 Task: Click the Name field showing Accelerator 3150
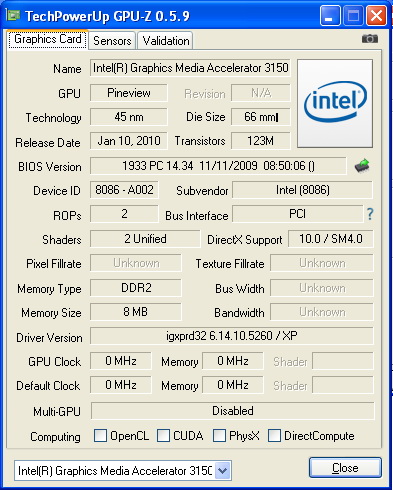[x=190, y=68]
